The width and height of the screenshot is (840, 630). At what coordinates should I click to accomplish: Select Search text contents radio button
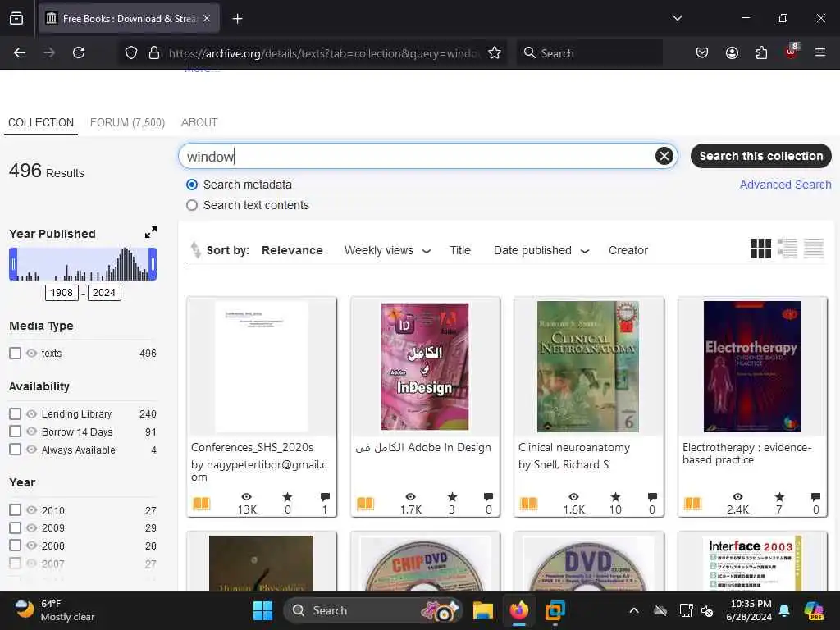tap(192, 205)
